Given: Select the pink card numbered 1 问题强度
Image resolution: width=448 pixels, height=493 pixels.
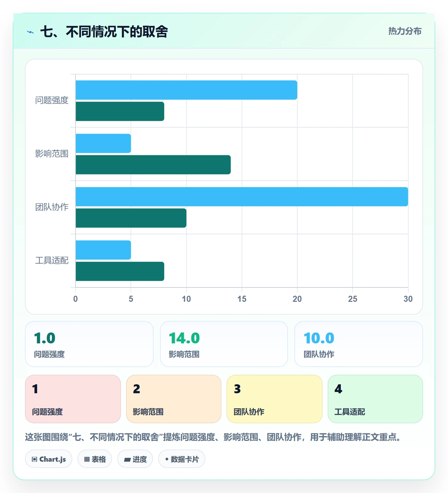Looking at the screenshot, I should [x=73, y=399].
